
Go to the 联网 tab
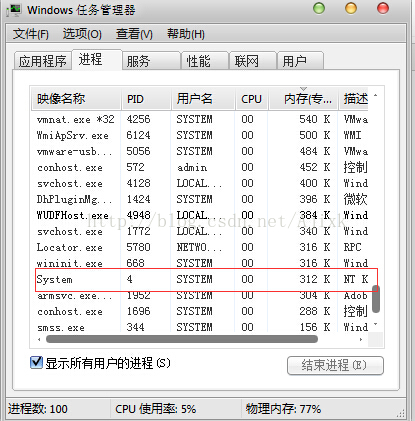click(253, 61)
